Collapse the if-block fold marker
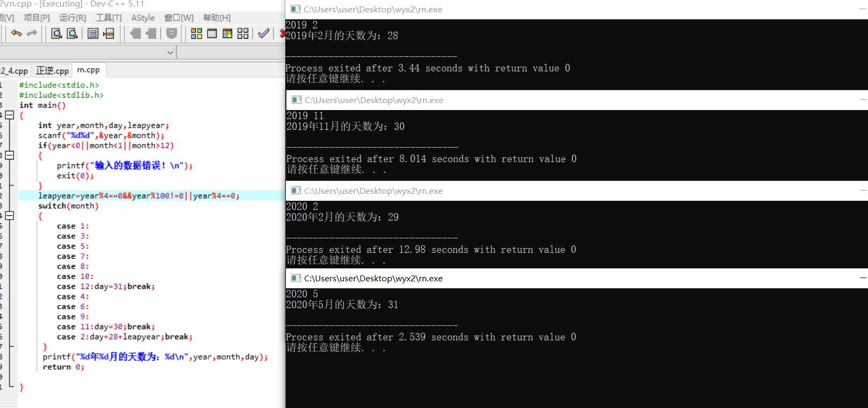 tap(9, 155)
